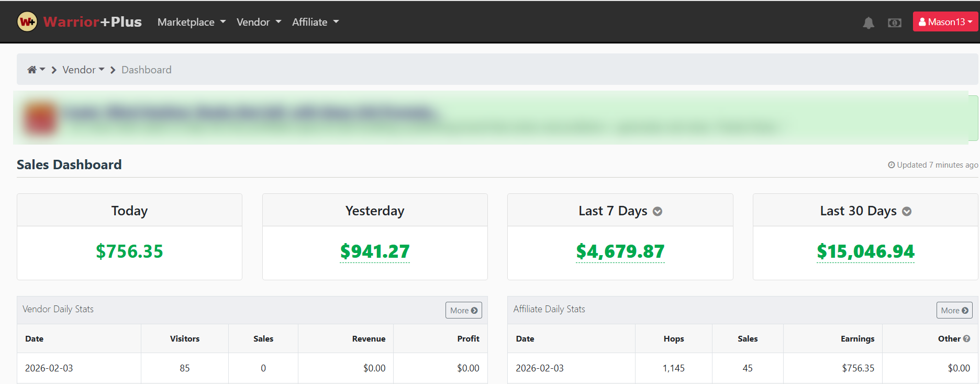
Task: Open the notifications bell icon
Action: [x=868, y=23]
